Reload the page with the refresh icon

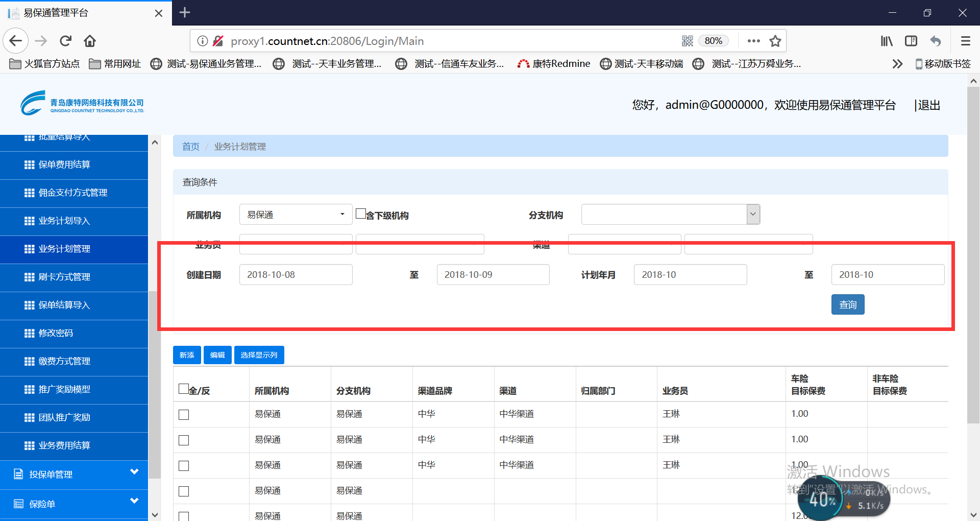point(66,41)
